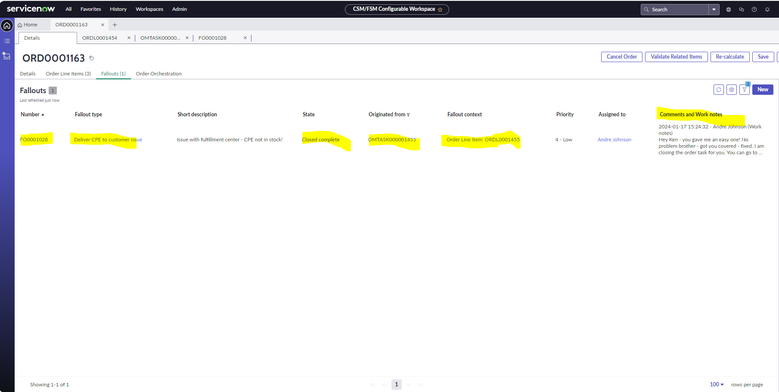This screenshot has height=392, width=779.
Task: Close the ORDL0001454 sub-tab
Action: (x=129, y=38)
